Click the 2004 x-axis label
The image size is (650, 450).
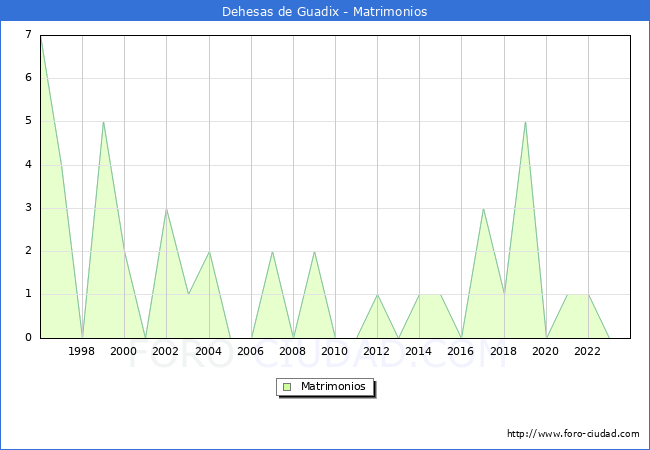pyautogui.click(x=209, y=351)
